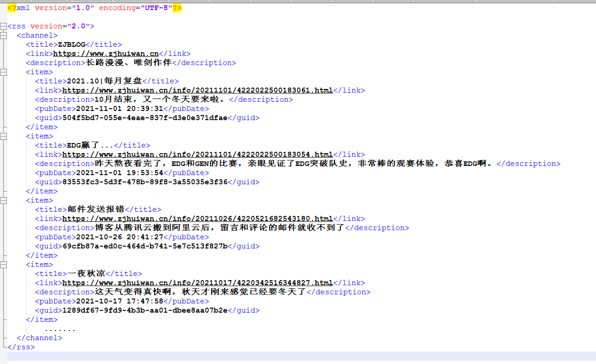The width and height of the screenshot is (596, 364).
Task: Collapse fold marker of item before EDG赢了... title
Action: (3, 136)
